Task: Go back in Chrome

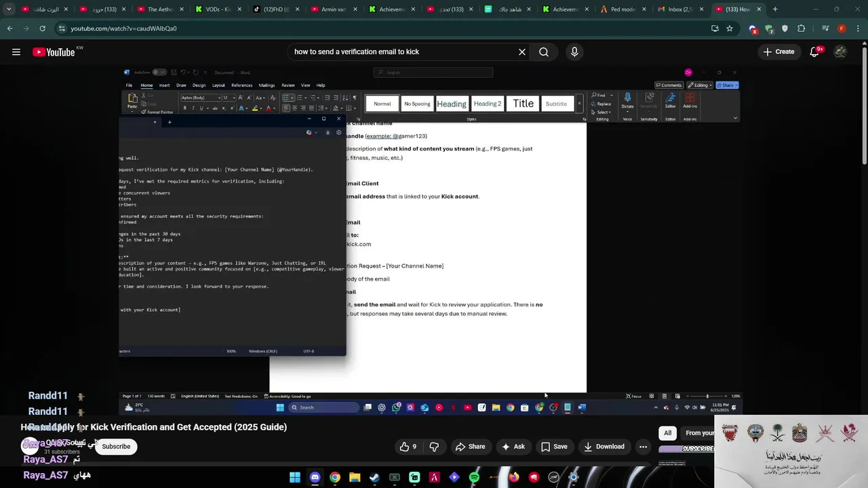Action: (9, 28)
